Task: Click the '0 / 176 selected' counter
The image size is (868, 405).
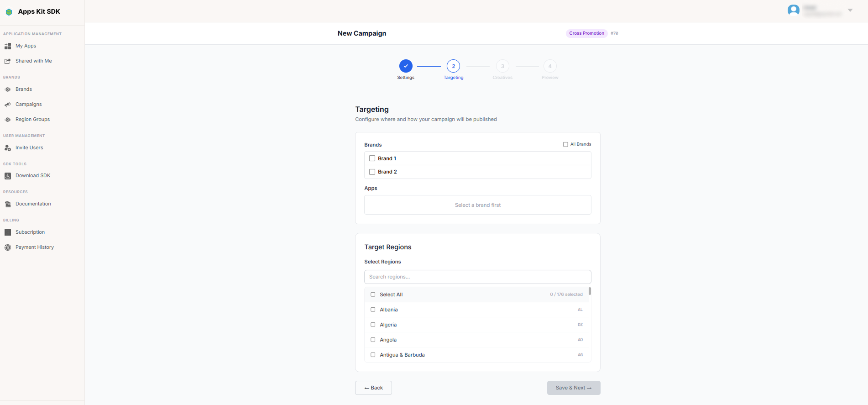Action: point(566,295)
